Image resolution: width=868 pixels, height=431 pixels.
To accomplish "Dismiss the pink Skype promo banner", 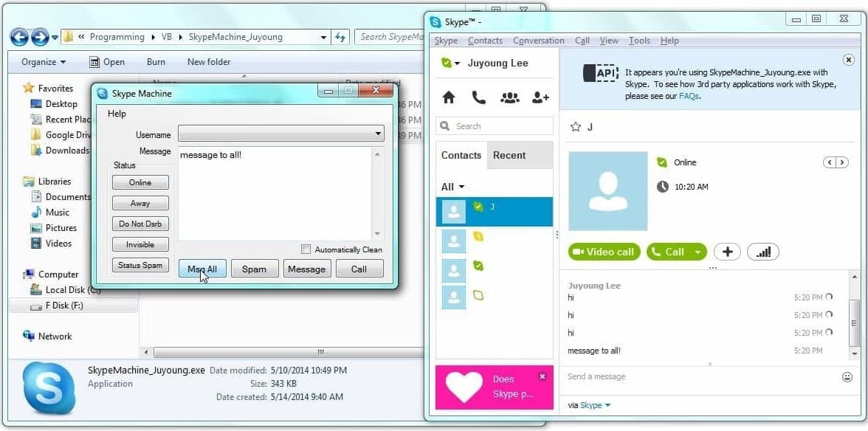I will point(542,376).
